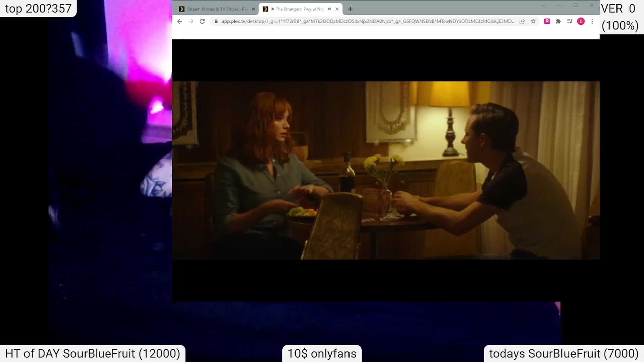Expand the tab search chevron
Viewport: 644px width, 362px height.
pos(543,5)
